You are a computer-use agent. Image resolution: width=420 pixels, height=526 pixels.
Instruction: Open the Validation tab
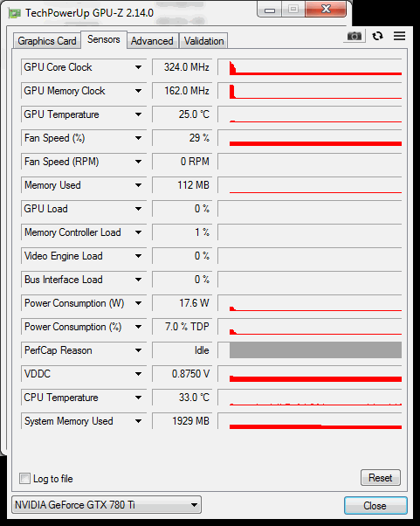203,41
